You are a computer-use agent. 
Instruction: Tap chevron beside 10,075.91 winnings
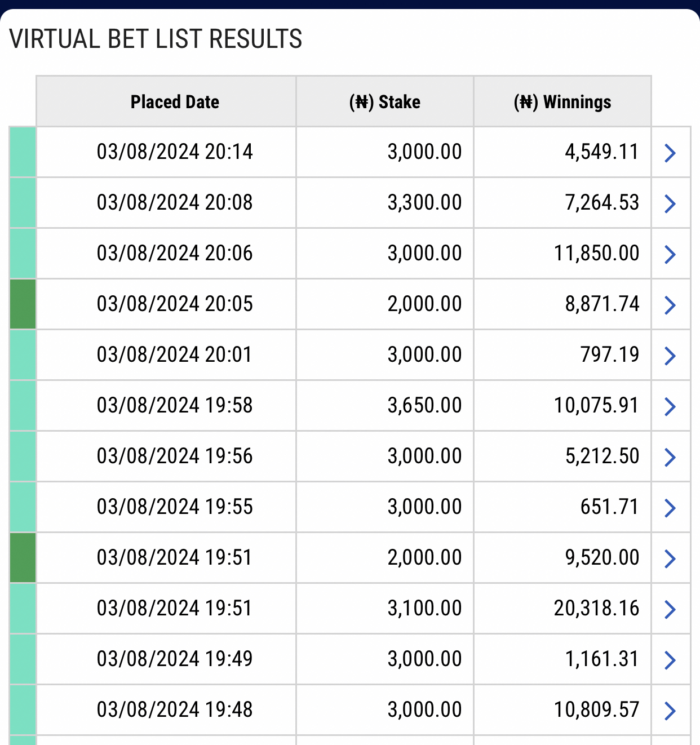tap(670, 406)
